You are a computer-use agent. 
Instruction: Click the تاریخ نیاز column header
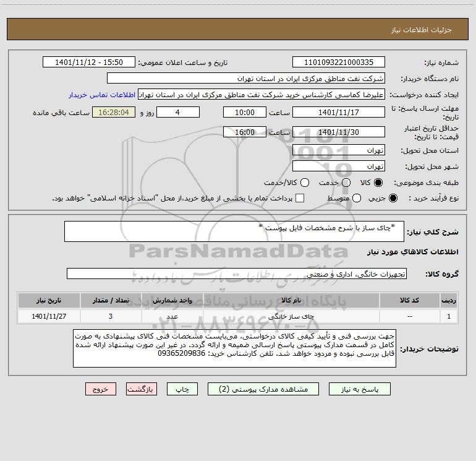pos(49,301)
